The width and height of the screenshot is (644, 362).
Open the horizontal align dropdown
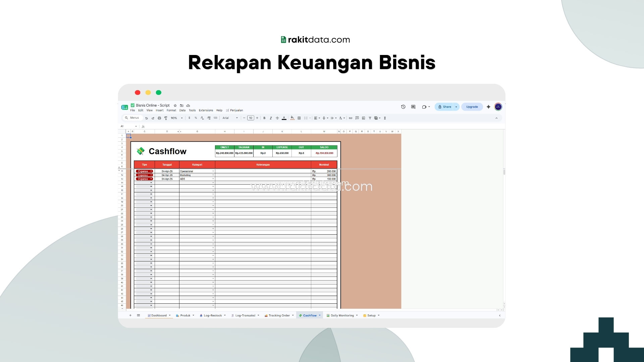[317, 118]
